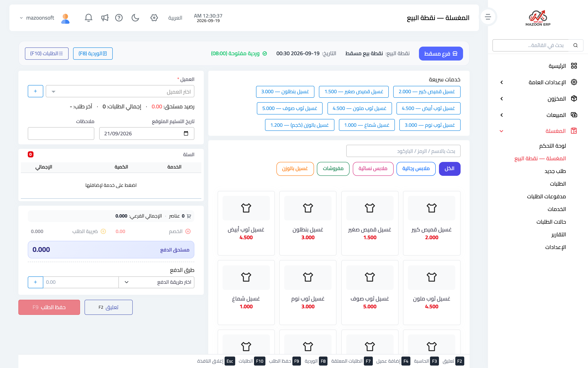This screenshot has width=588, height=368.
Task: Add غسيل ثوب نوم service card
Action: (308, 292)
